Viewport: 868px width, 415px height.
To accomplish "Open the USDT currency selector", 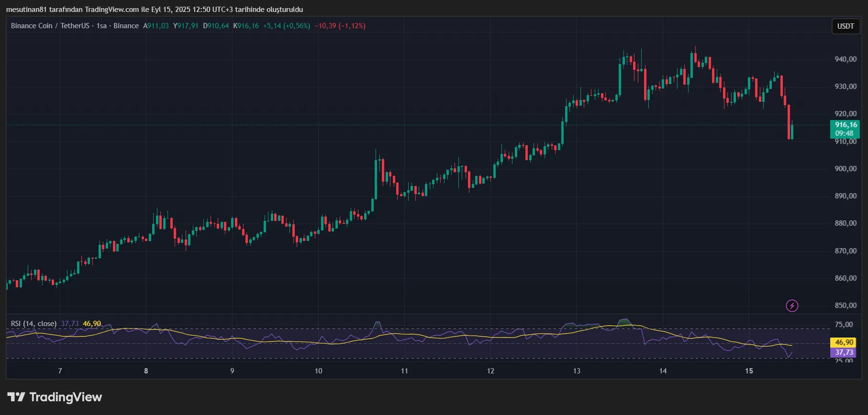I will point(846,26).
